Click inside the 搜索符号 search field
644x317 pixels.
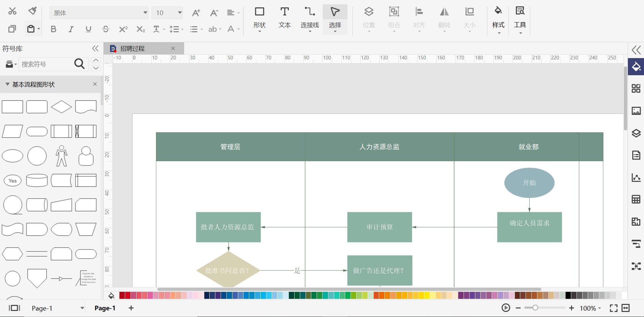(x=47, y=64)
